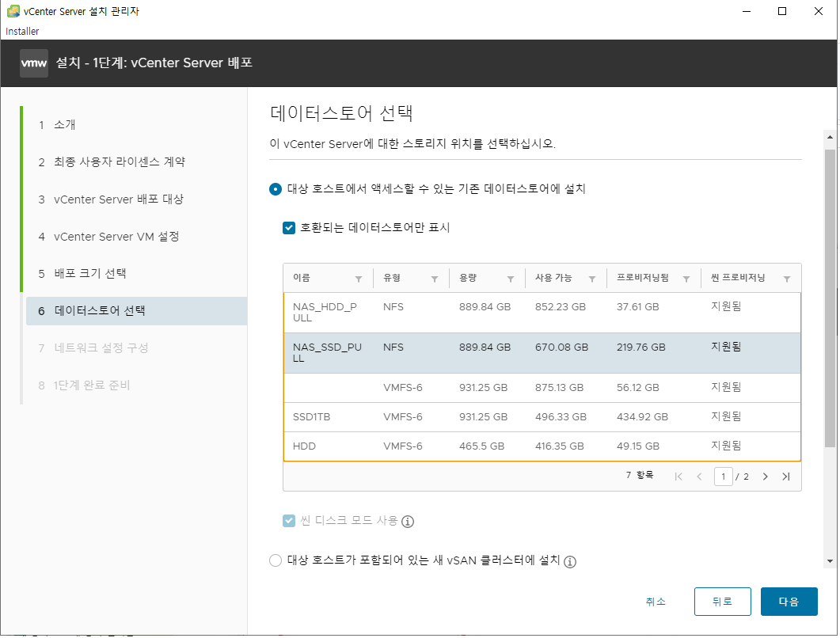
Task: Open step 6 데이터스토어 선택
Action: 137,311
